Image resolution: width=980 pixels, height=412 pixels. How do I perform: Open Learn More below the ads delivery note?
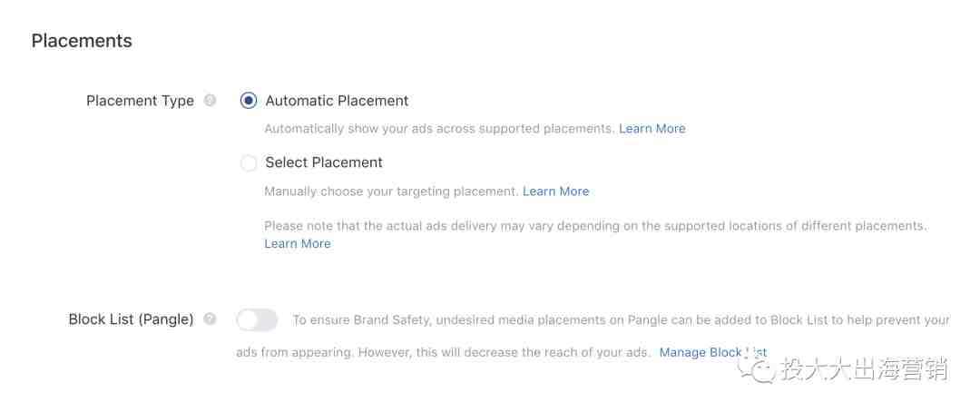[x=298, y=244]
